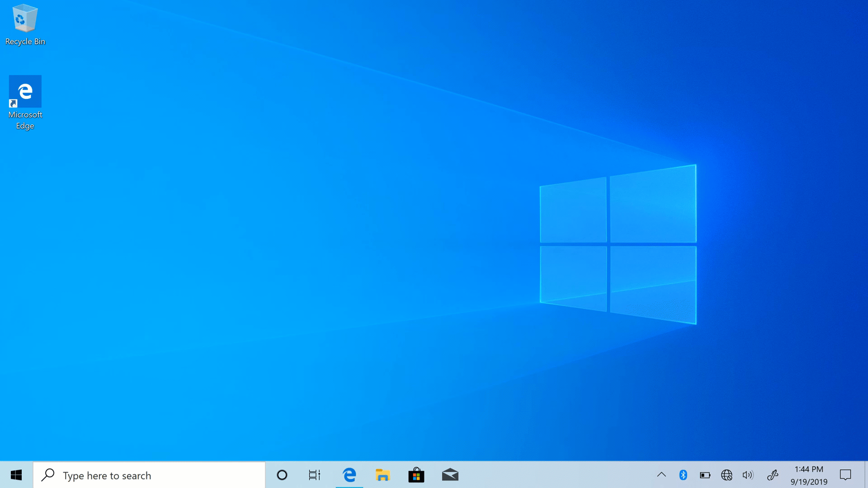Open File Explorer
This screenshot has height=488, width=868.
[x=383, y=475]
